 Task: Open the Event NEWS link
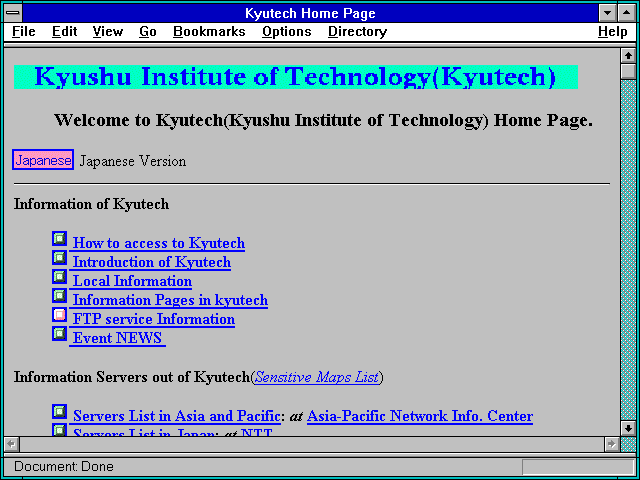[118, 338]
